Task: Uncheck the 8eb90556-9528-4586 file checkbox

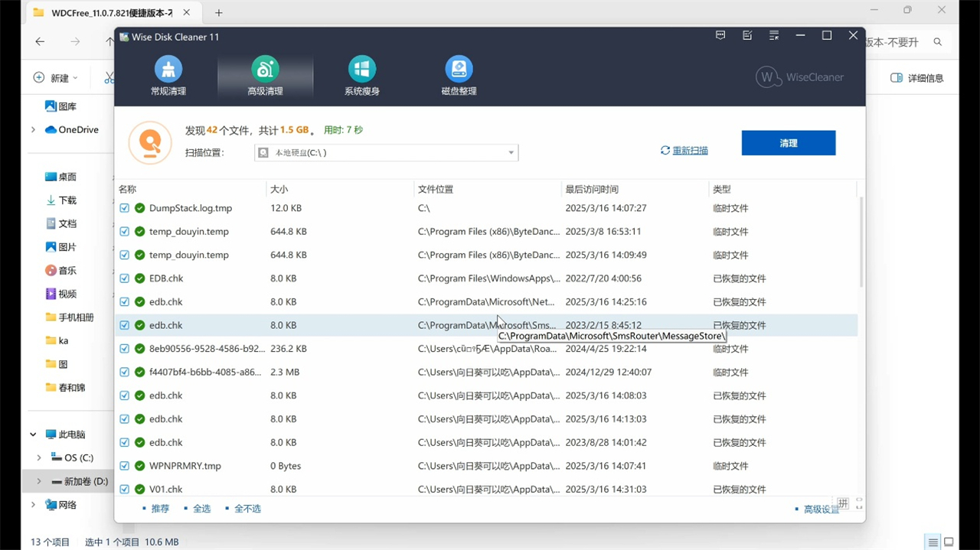Action: 125,349
